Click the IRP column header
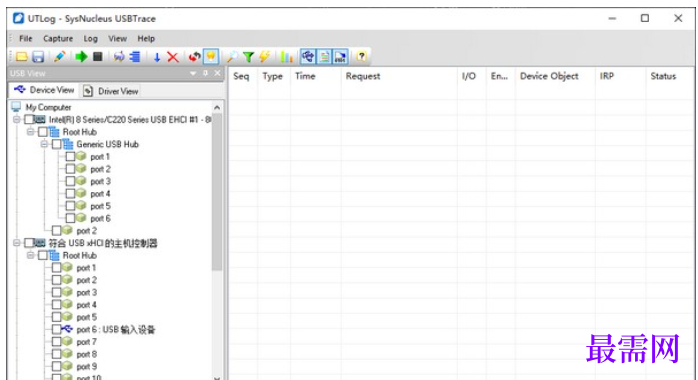698x380 pixels. [620, 76]
